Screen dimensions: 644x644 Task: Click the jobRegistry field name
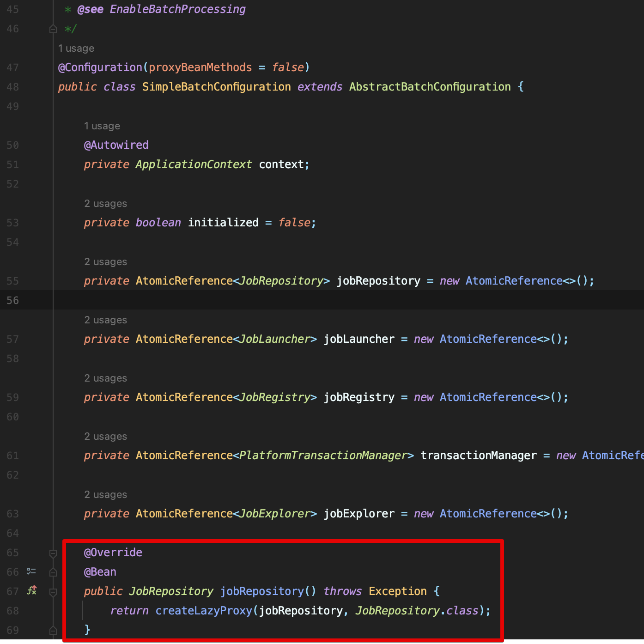359,397
